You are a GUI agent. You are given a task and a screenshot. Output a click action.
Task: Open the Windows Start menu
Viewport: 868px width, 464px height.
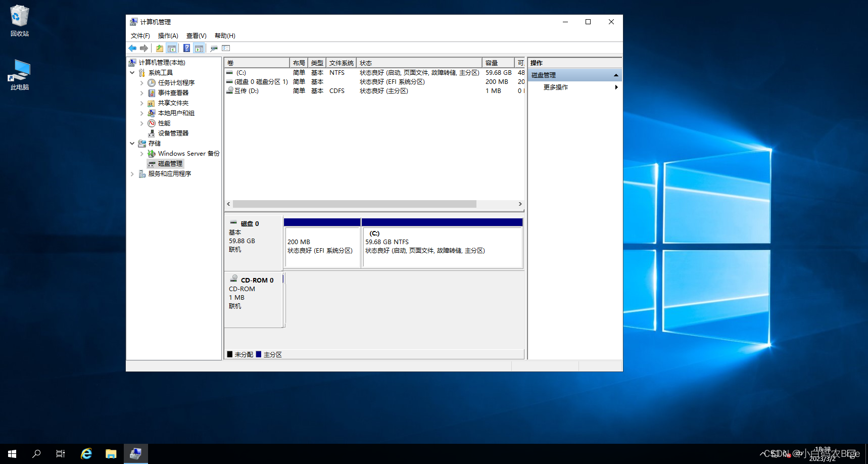[12, 454]
